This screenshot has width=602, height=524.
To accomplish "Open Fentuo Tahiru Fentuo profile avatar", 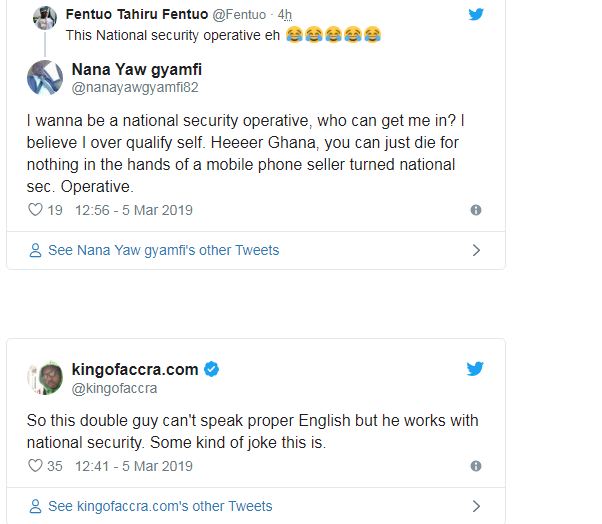I will click(x=44, y=16).
